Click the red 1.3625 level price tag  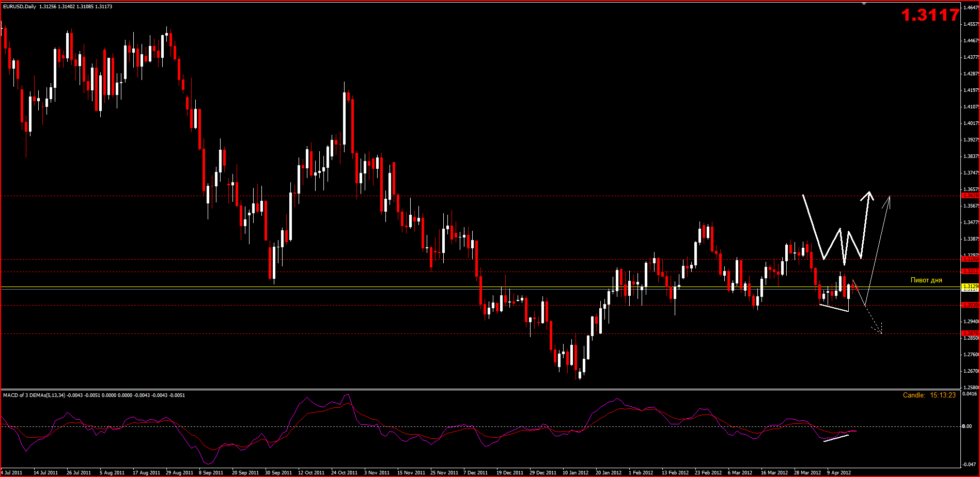tap(971, 196)
